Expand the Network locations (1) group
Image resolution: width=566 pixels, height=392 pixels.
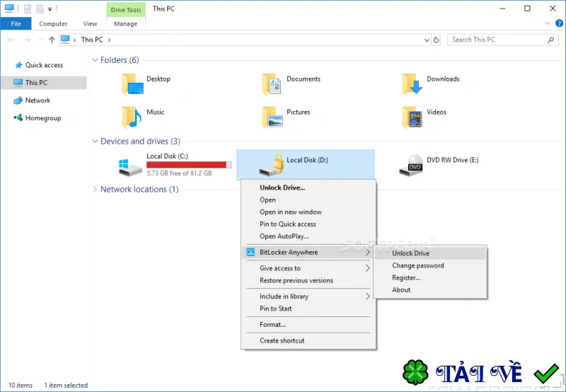[95, 189]
